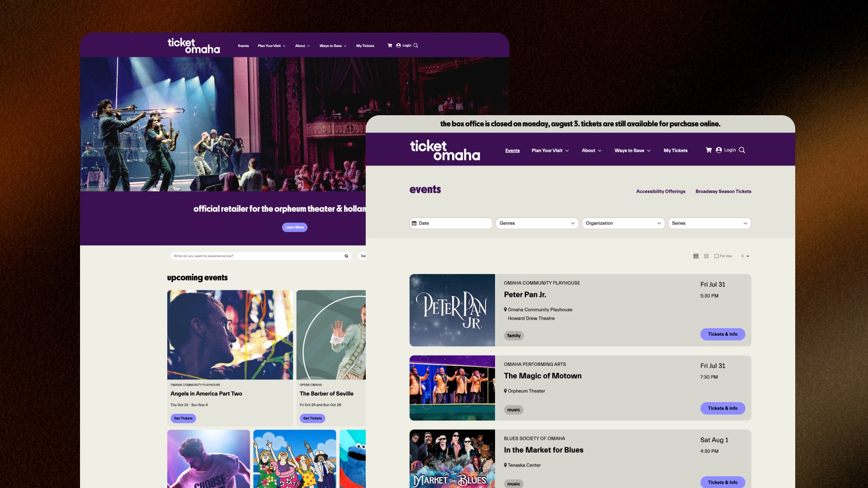The height and width of the screenshot is (488, 868).
Task: Click the magnifier inside the homepage search box
Action: [346, 256]
